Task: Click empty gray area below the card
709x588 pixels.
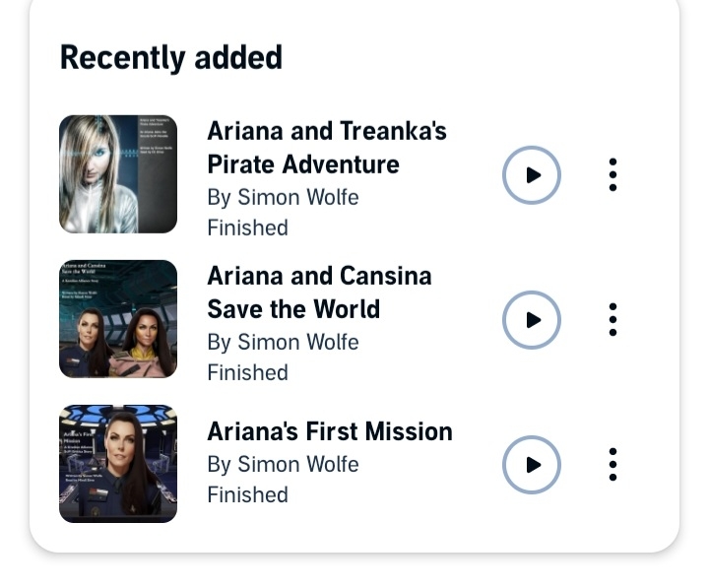Action: coord(354,571)
